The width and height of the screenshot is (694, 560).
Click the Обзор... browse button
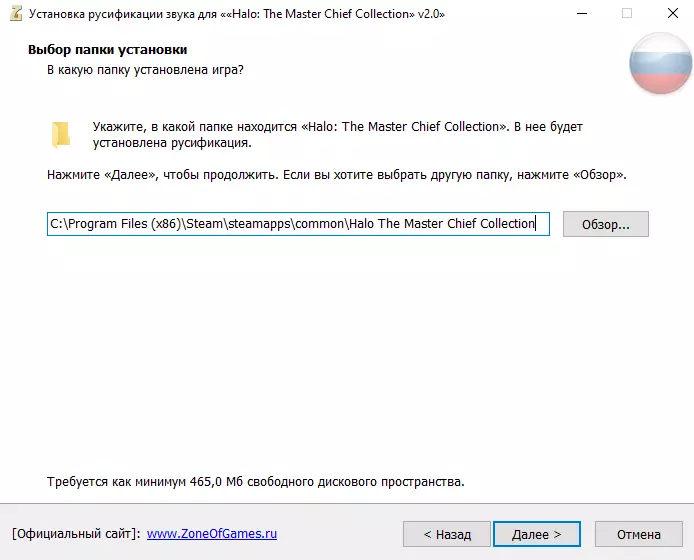[605, 224]
